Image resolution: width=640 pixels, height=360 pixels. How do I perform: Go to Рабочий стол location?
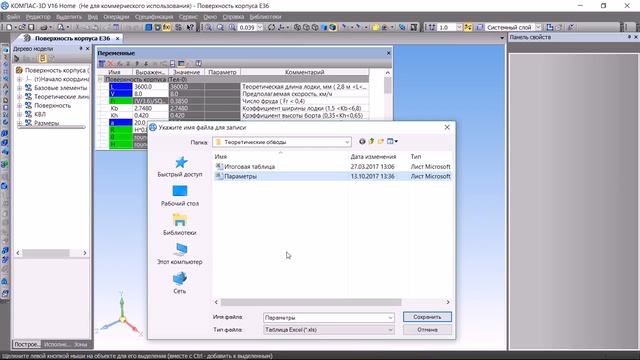(180, 196)
